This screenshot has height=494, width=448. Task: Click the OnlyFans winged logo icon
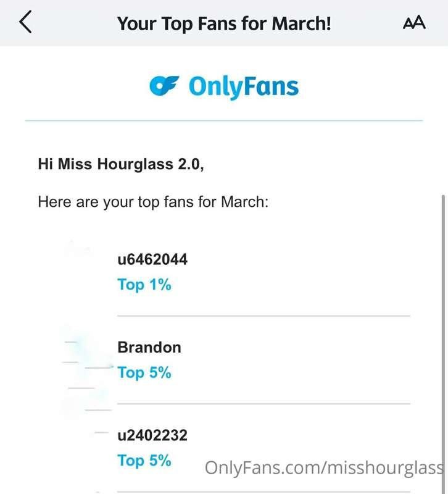164,86
